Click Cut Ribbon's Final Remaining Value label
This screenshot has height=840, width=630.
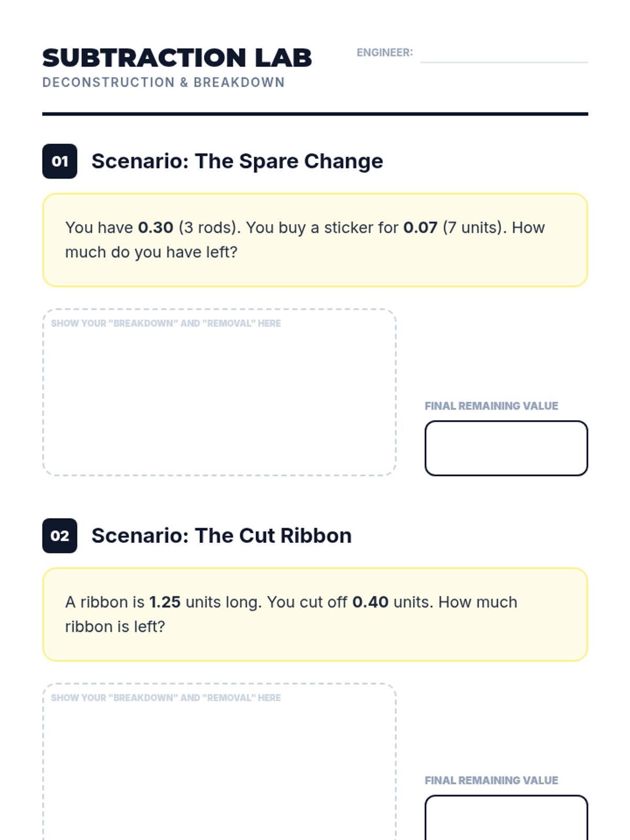pyautogui.click(x=491, y=780)
